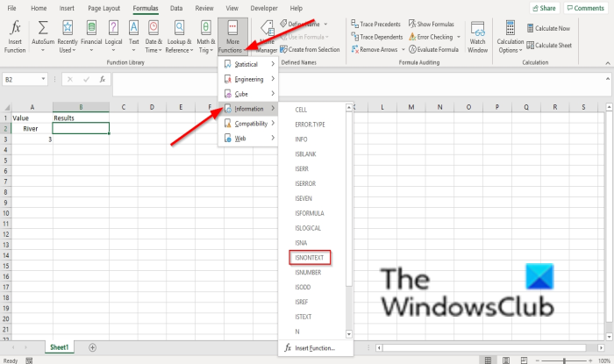The width and height of the screenshot is (614, 364).
Task: Click Trace Precedents
Action: point(376,24)
